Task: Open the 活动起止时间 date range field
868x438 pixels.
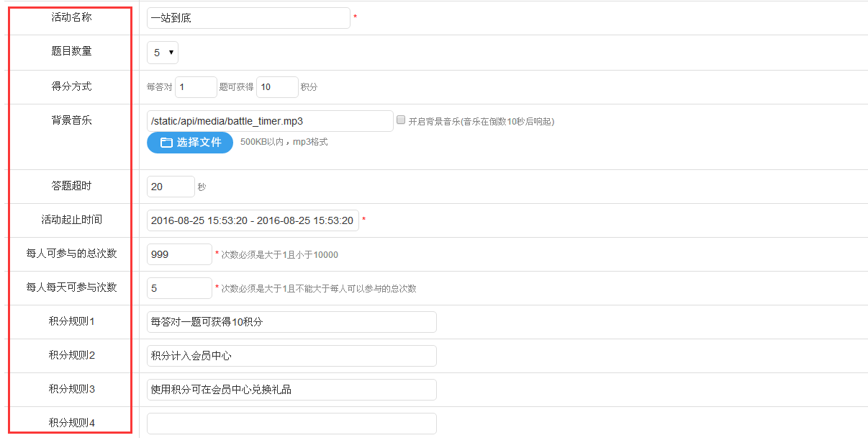Action: (252, 220)
